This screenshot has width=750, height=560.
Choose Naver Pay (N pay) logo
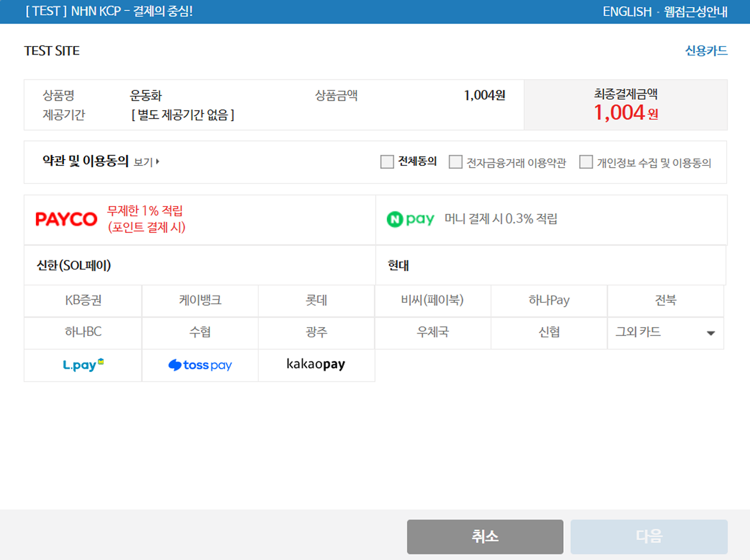tap(410, 220)
